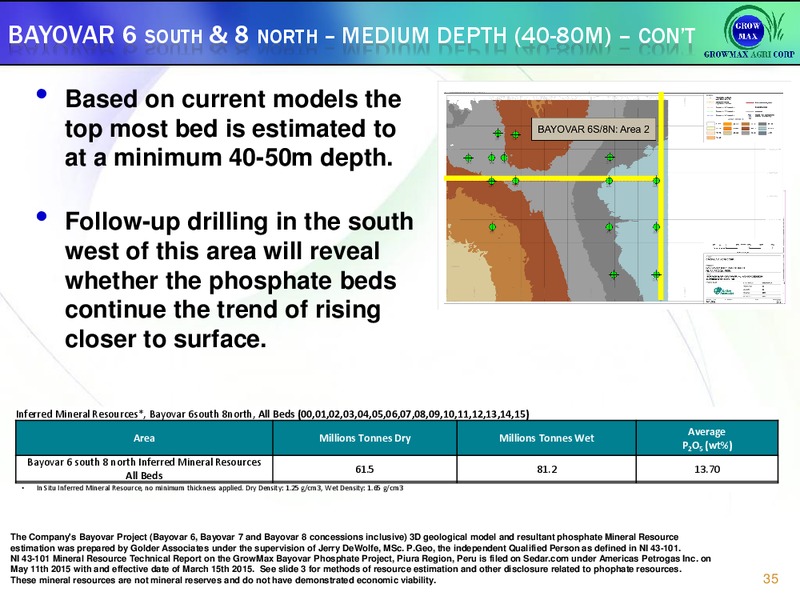Click the Golder Associates disclaimer paragraph
This screenshot has height=600, width=800.
pos(360,558)
